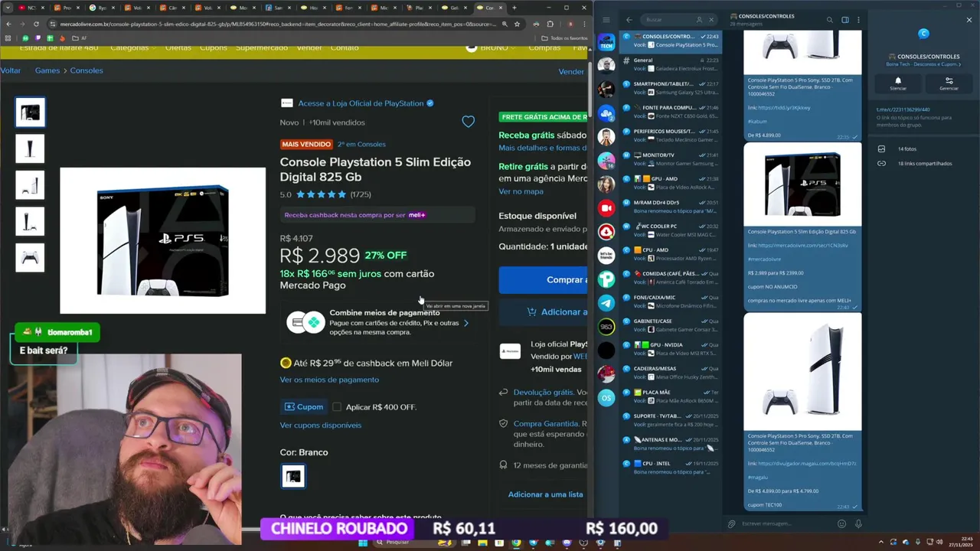Select Branco color swatch

point(293,477)
